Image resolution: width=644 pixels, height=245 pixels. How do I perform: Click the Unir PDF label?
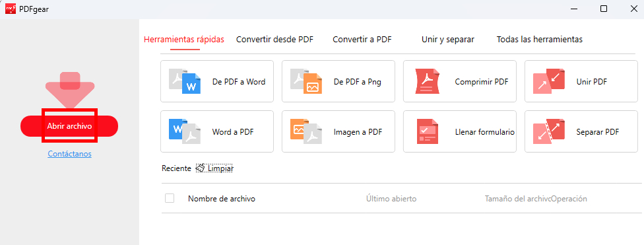coord(592,82)
